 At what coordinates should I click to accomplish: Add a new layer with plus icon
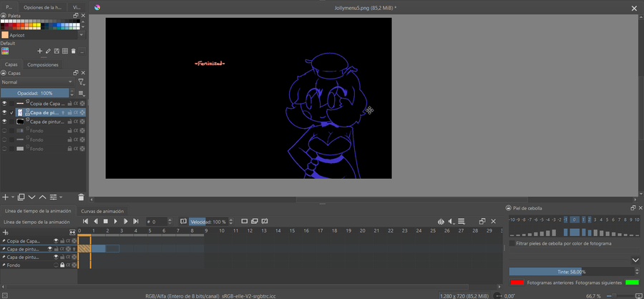(5, 197)
